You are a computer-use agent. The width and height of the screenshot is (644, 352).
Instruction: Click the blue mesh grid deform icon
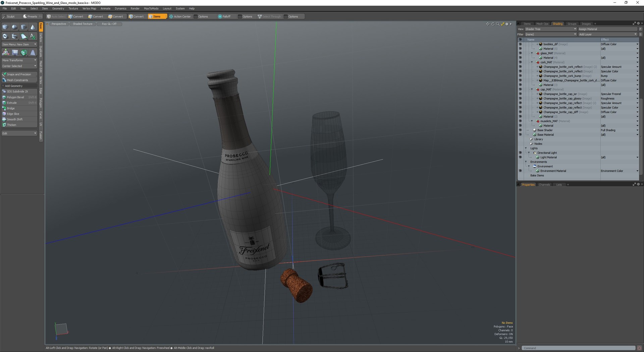(x=15, y=52)
